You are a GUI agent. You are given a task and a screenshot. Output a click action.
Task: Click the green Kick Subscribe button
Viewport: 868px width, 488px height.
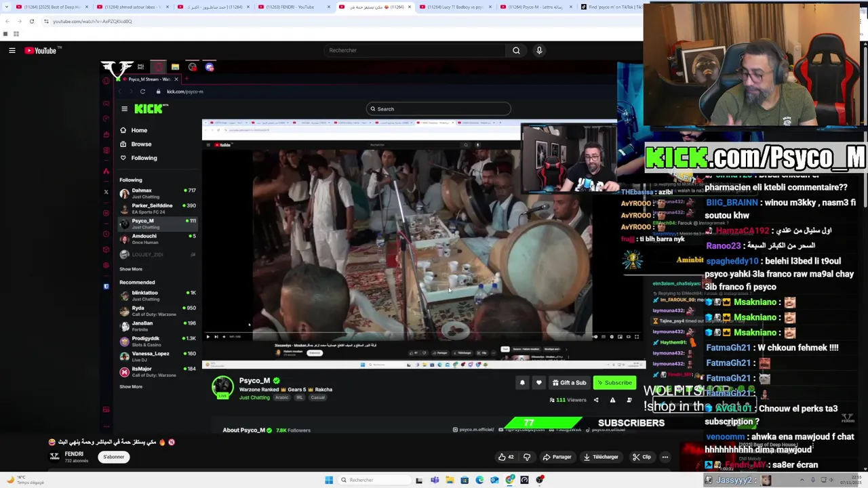pyautogui.click(x=615, y=383)
